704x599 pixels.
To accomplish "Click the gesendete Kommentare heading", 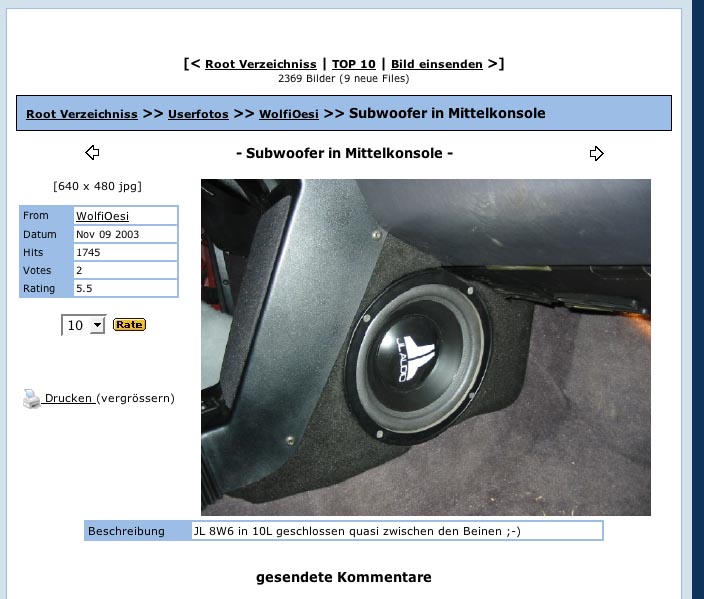I will click(343, 577).
